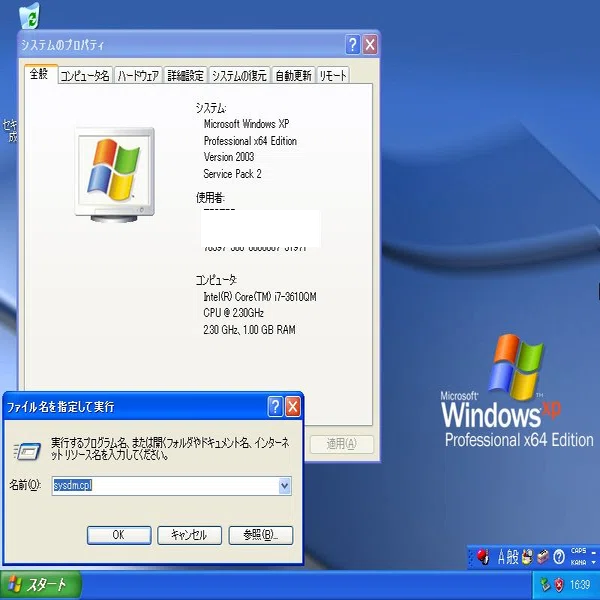Close the システムのプロパティ window
The image size is (600, 600).
point(370,45)
